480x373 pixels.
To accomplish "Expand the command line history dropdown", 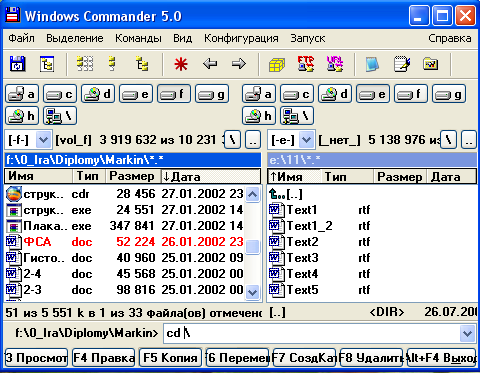I will coord(467,333).
